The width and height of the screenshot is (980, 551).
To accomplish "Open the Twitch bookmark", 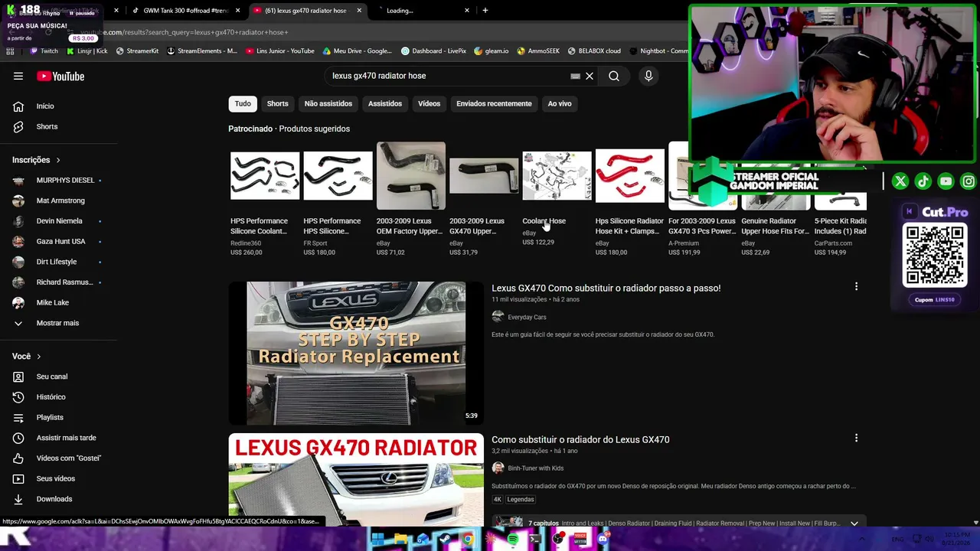I will [x=44, y=51].
